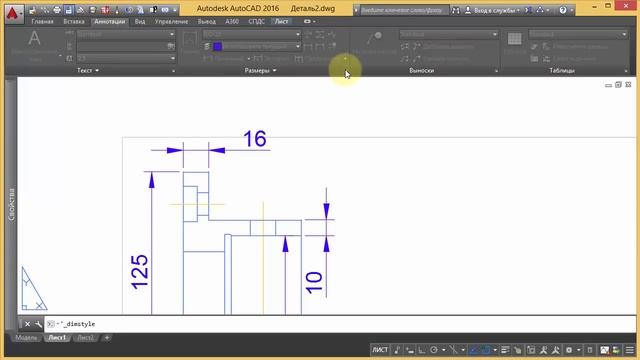Open the status bar customization hamburger menu
Viewport: 640px width, 360px height.
click(630, 350)
